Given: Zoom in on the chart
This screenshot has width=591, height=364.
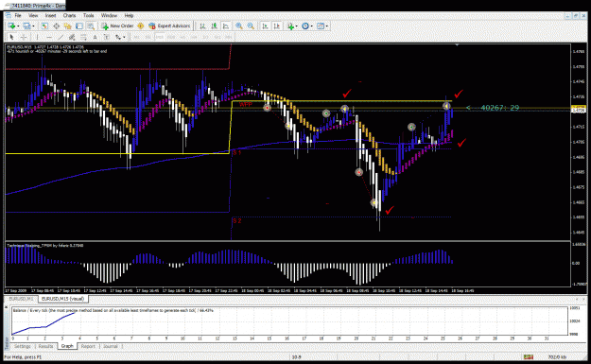Looking at the screenshot, I should click(x=239, y=26).
